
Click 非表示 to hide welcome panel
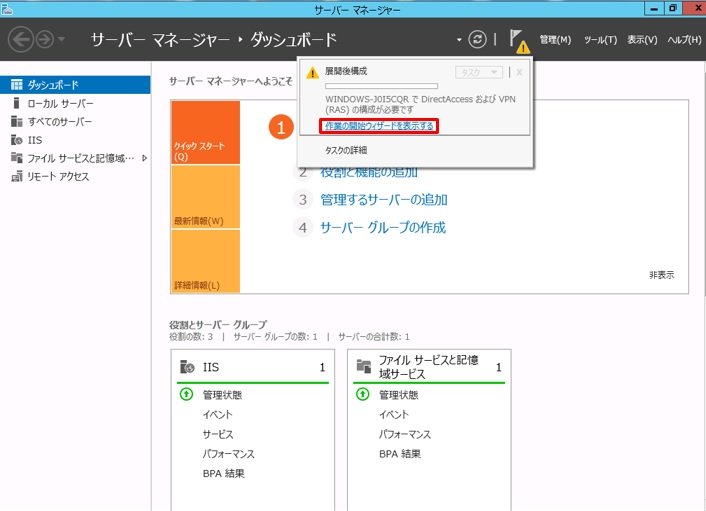coord(661,275)
